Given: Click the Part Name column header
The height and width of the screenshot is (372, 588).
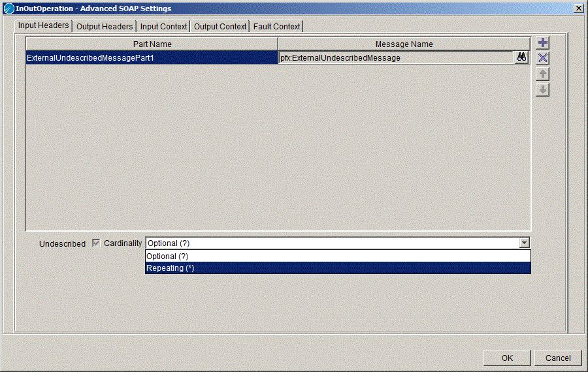Looking at the screenshot, I should click(152, 44).
